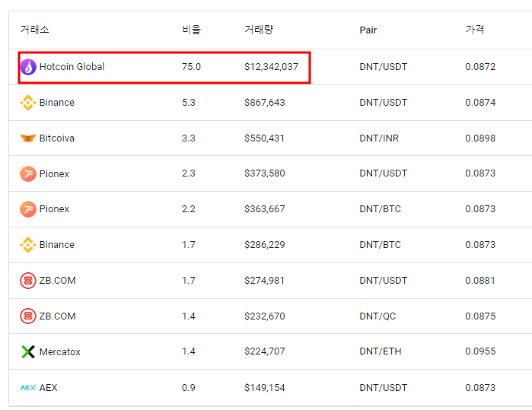
Task: Sort by the 비율 column header
Action: click(191, 30)
